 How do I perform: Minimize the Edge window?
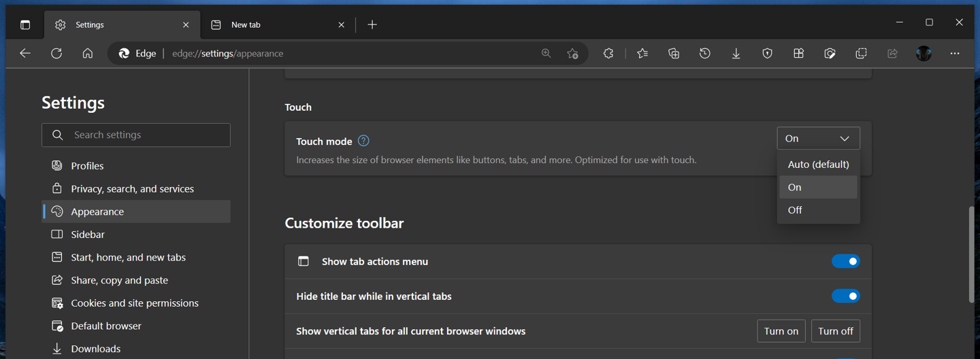point(900,22)
